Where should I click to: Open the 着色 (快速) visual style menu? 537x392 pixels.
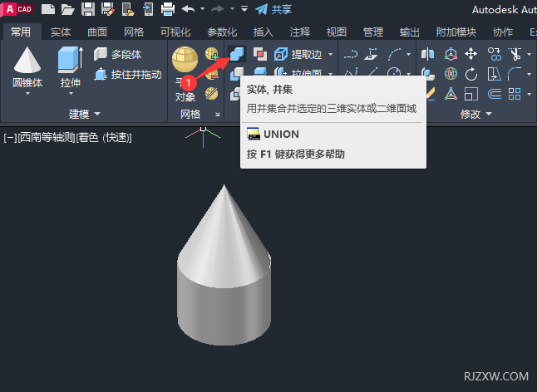click(x=103, y=138)
